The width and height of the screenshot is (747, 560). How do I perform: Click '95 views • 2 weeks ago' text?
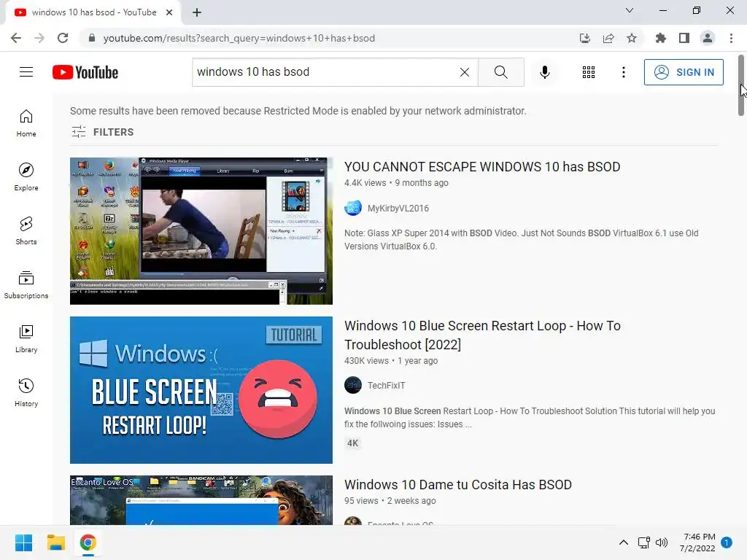[390, 500]
